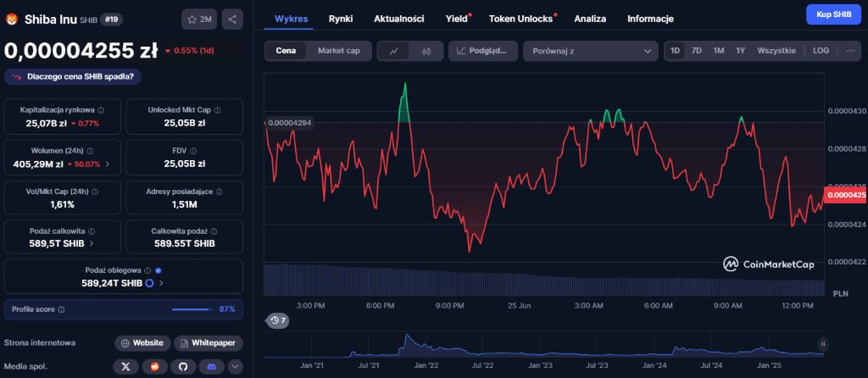Expand Podaż całkowita 589,5T SHIB chevron
The width and height of the screenshot is (868, 378).
click(x=92, y=243)
